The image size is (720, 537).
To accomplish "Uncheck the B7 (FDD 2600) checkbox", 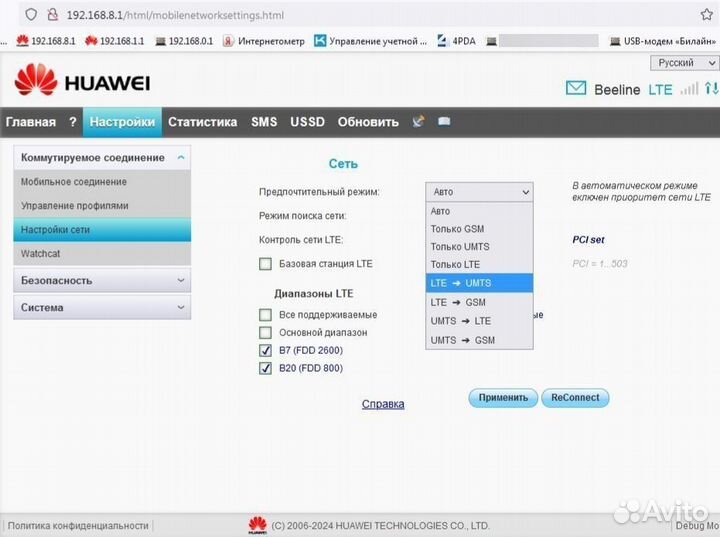I will 265,350.
